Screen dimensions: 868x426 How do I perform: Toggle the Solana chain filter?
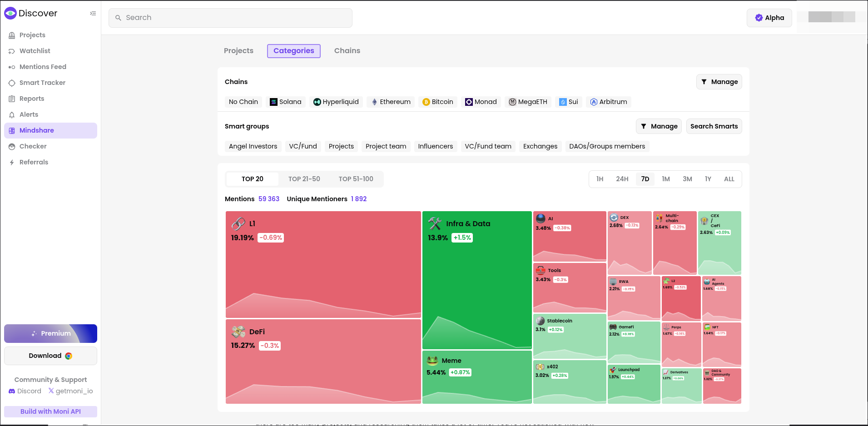[285, 102]
